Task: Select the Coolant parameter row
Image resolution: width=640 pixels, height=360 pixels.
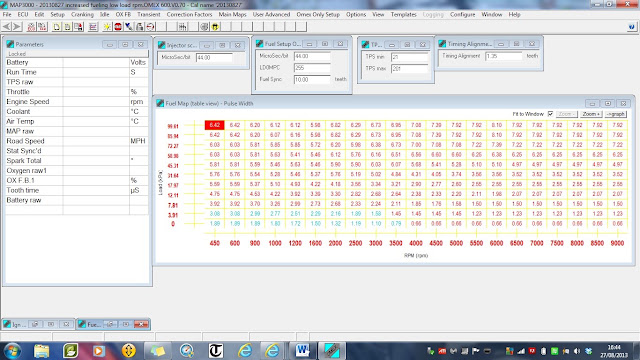Action: (x=76, y=111)
